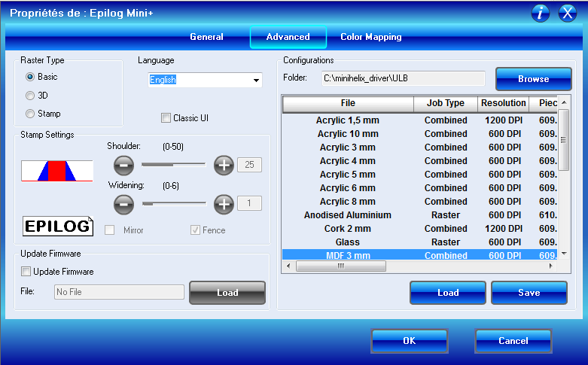
Task: Switch to the Color Mapping tab
Action: [x=371, y=37]
